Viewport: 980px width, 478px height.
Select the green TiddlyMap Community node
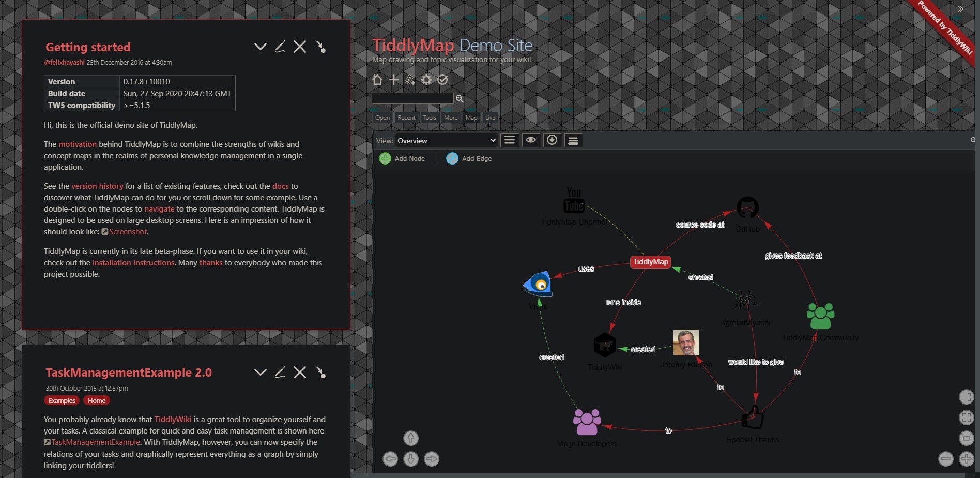point(820,316)
